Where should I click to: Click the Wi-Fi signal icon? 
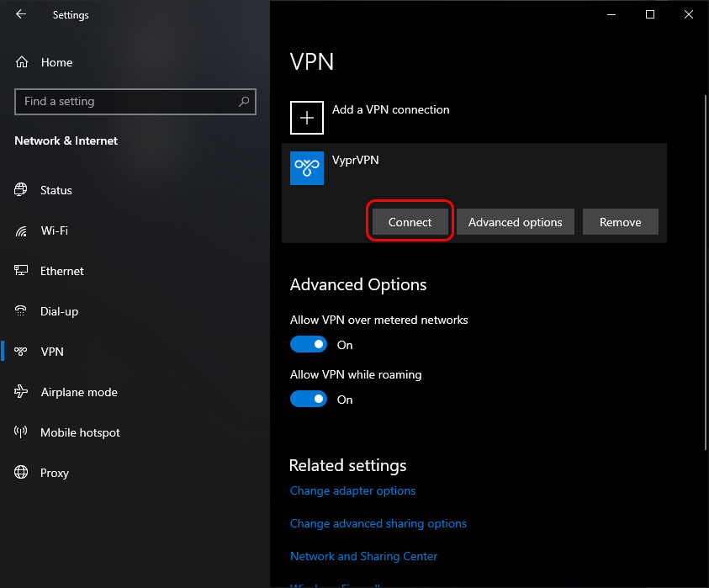[22, 230]
